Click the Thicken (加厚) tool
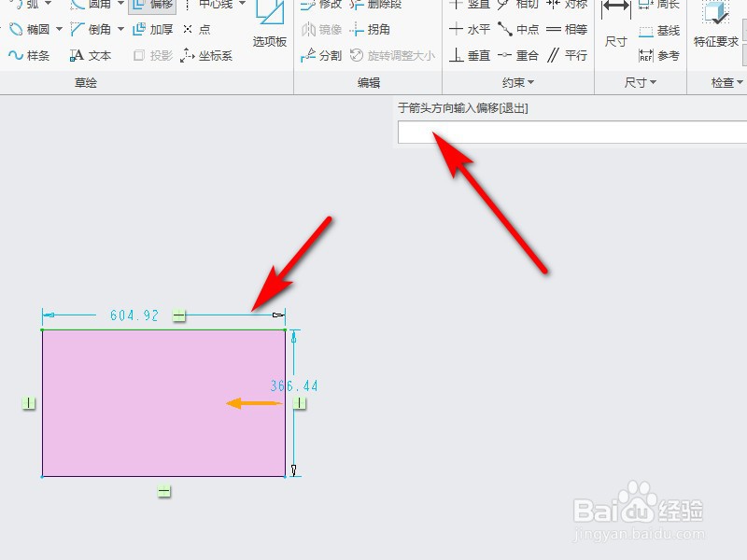The width and height of the screenshot is (747, 560). pyautogui.click(x=152, y=30)
